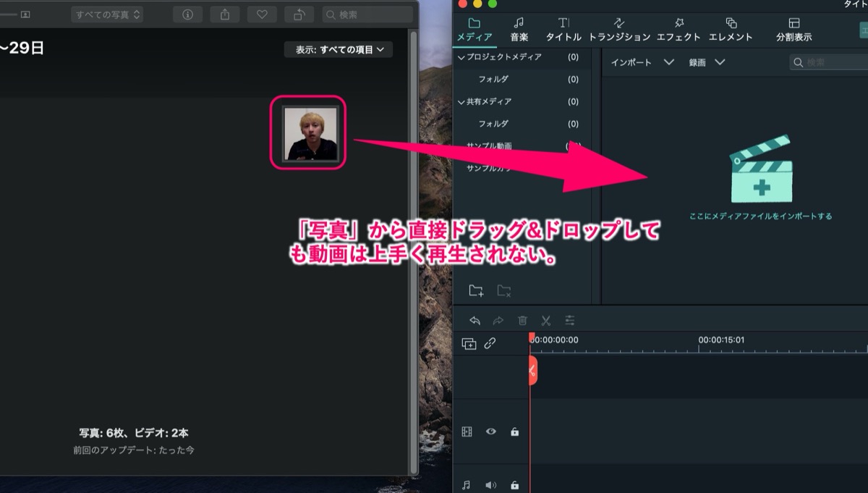Collapse the 共有メディア tree group

pyautogui.click(x=461, y=101)
